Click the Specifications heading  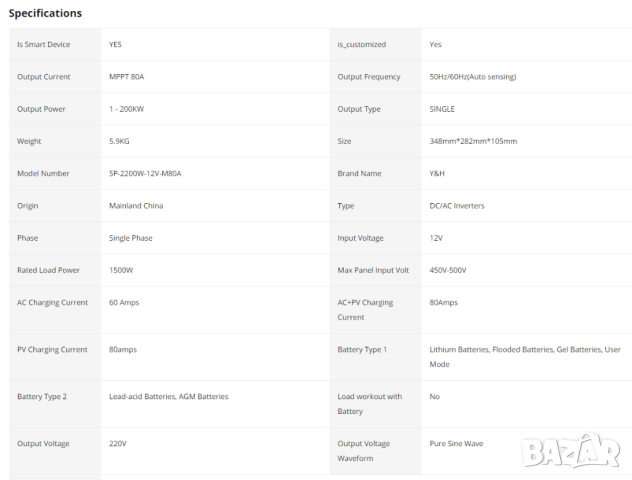click(45, 13)
